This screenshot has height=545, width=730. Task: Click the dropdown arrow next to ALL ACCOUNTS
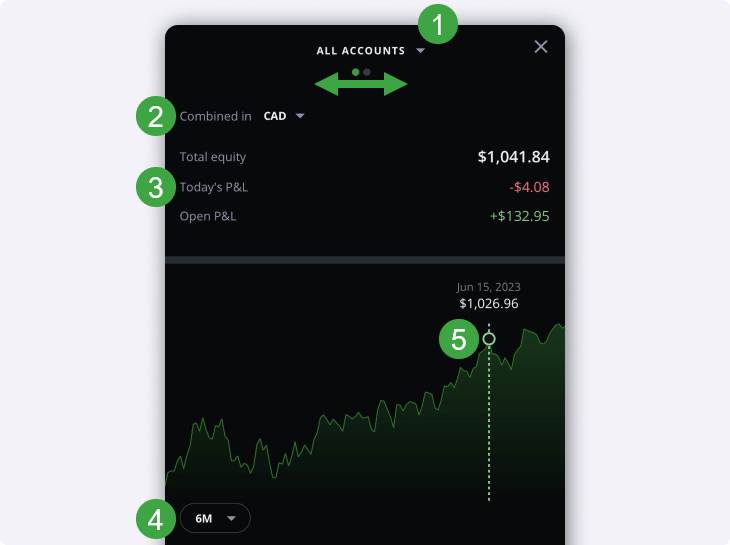tap(420, 50)
